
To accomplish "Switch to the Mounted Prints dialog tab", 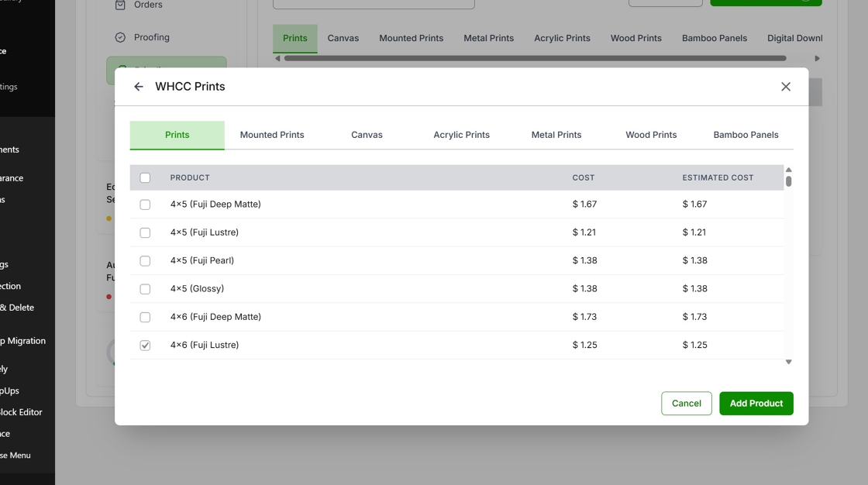I will pos(272,135).
